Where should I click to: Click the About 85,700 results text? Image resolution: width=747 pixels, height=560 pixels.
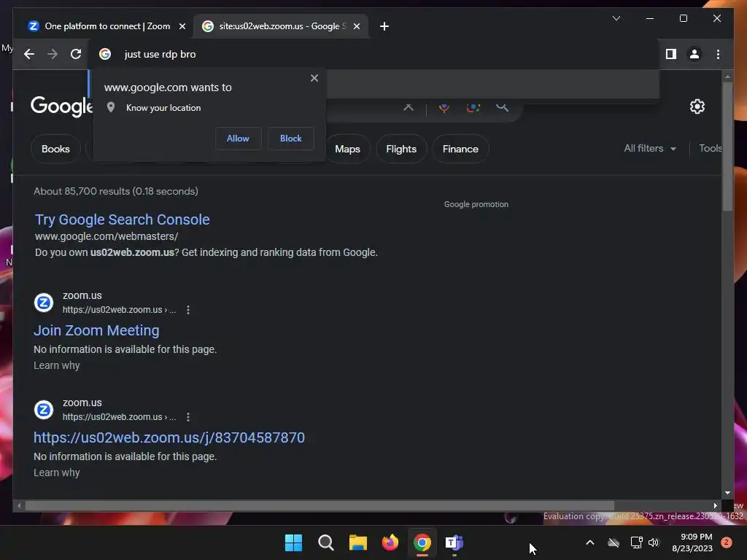(116, 192)
